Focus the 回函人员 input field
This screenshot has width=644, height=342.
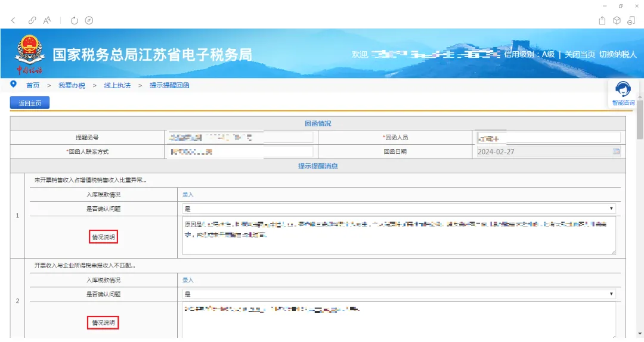pyautogui.click(x=549, y=138)
